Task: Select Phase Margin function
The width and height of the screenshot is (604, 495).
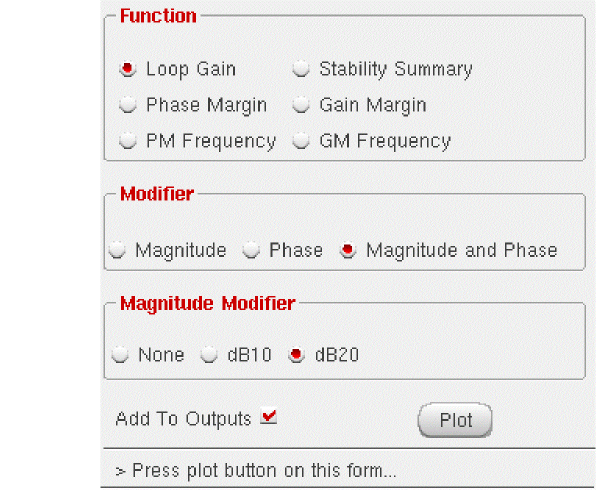Action: pyautogui.click(x=128, y=105)
